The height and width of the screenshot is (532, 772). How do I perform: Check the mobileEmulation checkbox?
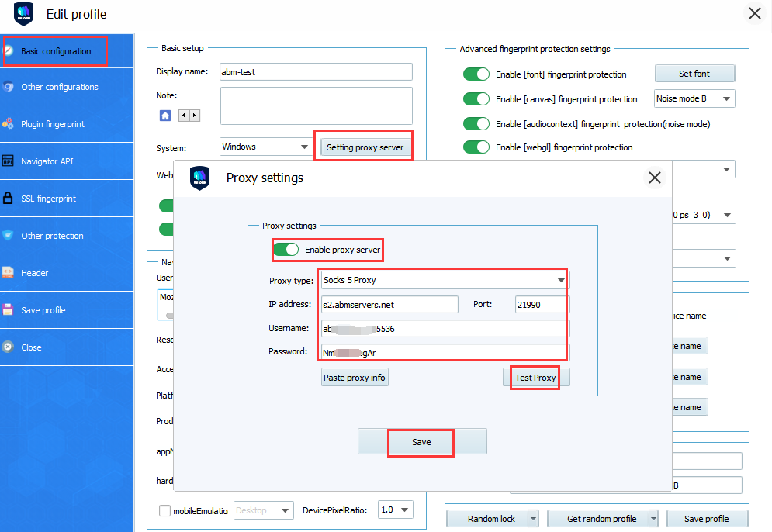164,510
